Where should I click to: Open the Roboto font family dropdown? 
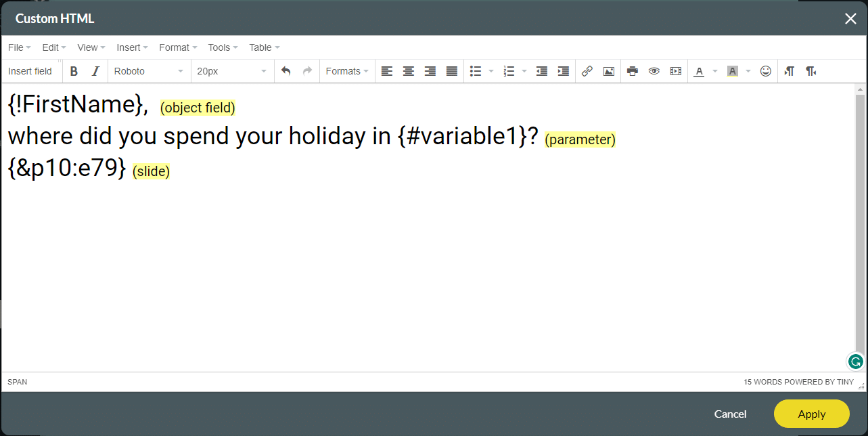click(x=149, y=71)
